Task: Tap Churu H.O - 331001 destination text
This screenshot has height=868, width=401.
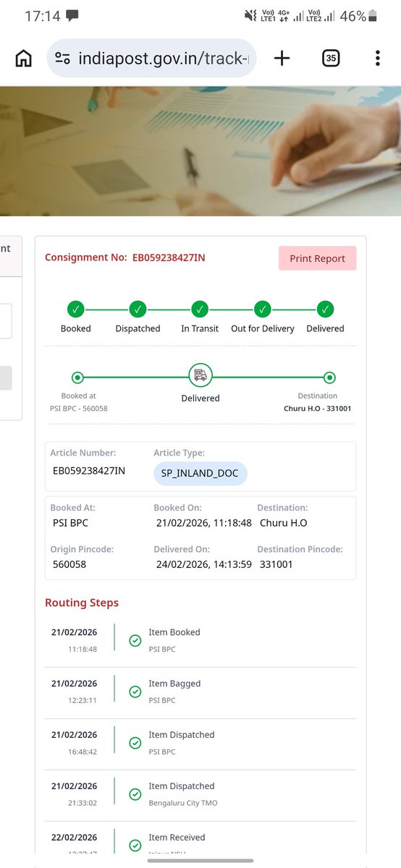Action: click(318, 409)
